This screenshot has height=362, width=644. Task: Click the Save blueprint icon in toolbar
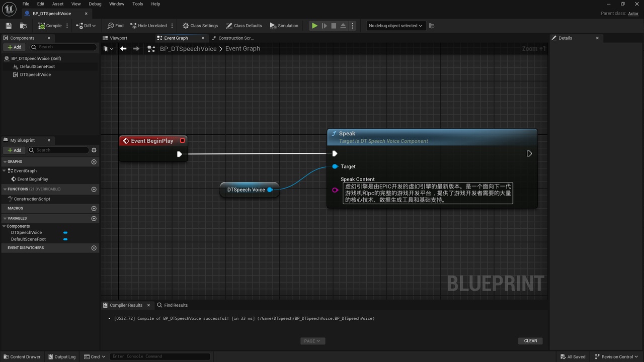pos(9,26)
